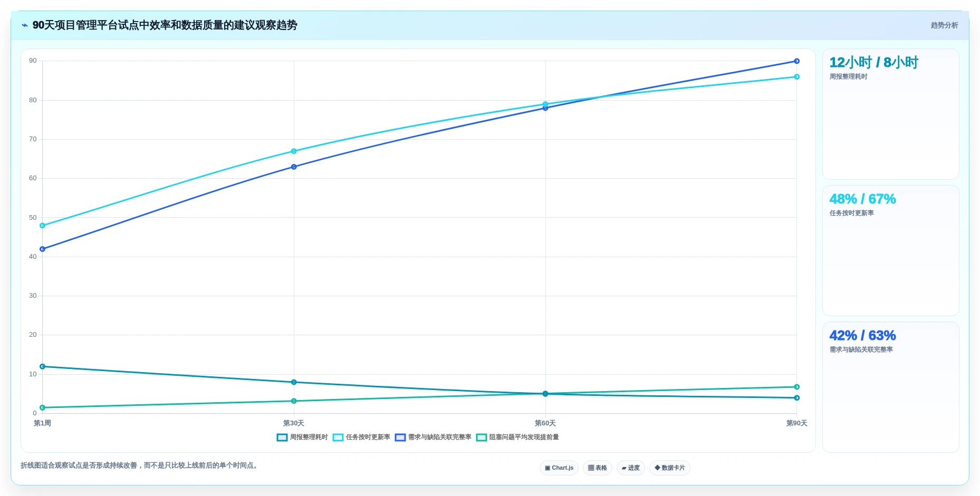Click the 周报整理耗时 data point at 第30天
Image resolution: width=980 pixels, height=496 pixels.
click(294, 382)
